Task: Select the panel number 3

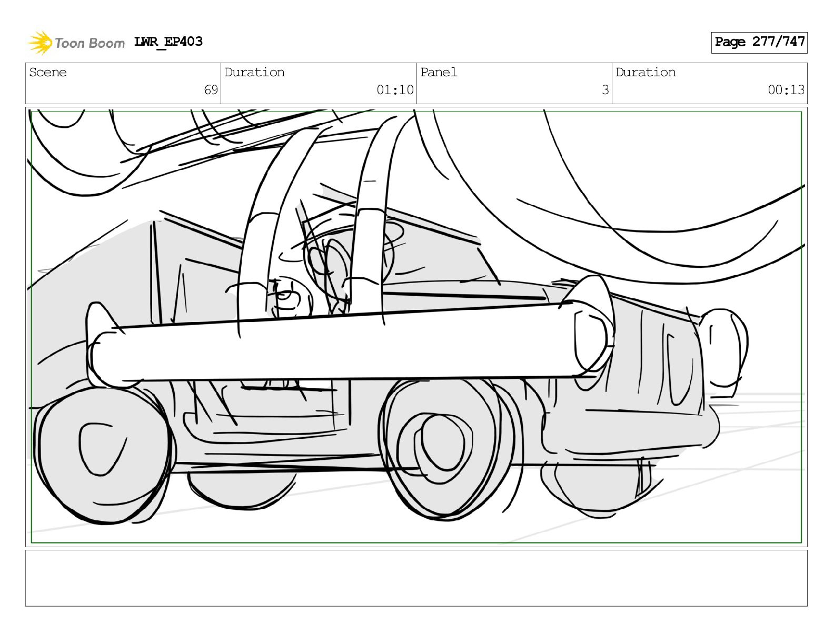Action: (x=605, y=90)
